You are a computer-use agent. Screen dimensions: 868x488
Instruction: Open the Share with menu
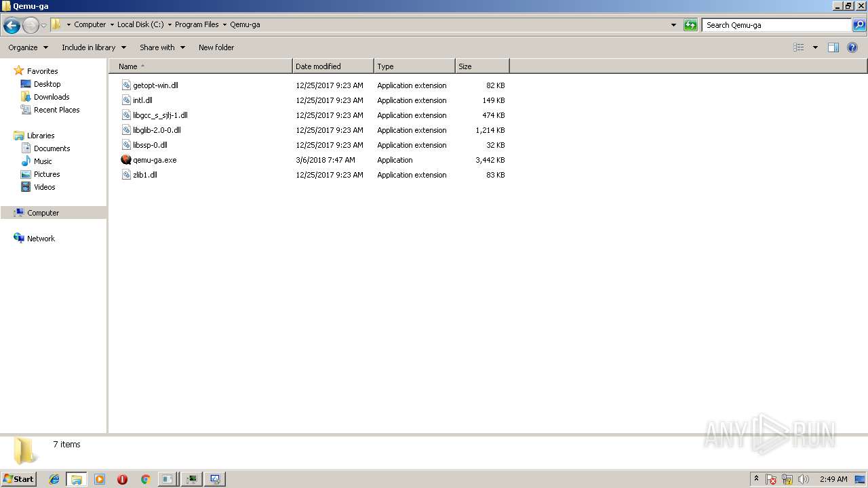pyautogui.click(x=162, y=47)
